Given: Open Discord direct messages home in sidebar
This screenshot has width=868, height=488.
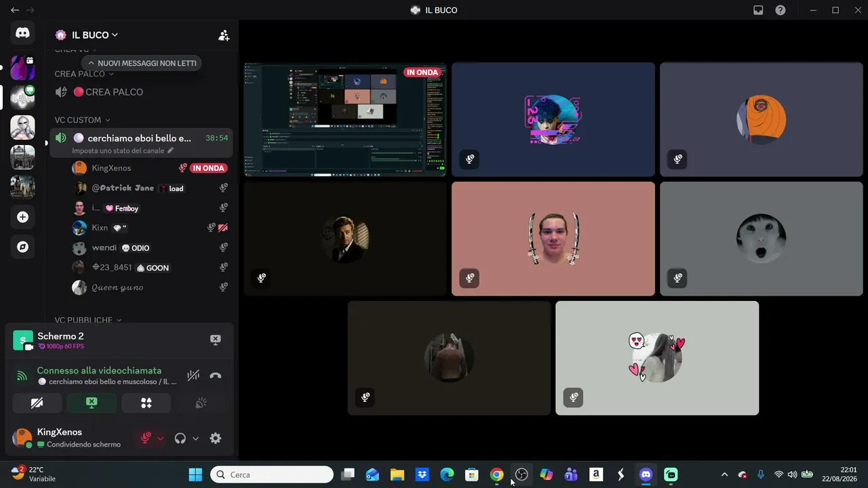Looking at the screenshot, I should [22, 33].
